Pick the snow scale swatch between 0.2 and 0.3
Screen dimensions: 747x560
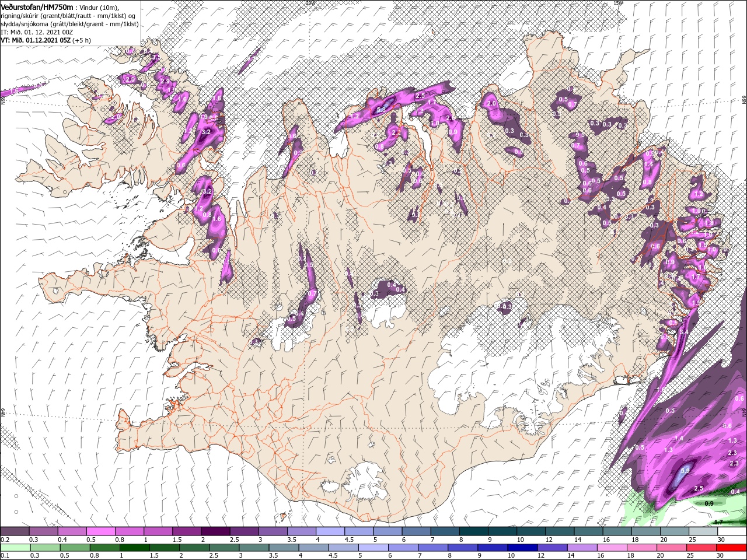point(15,531)
